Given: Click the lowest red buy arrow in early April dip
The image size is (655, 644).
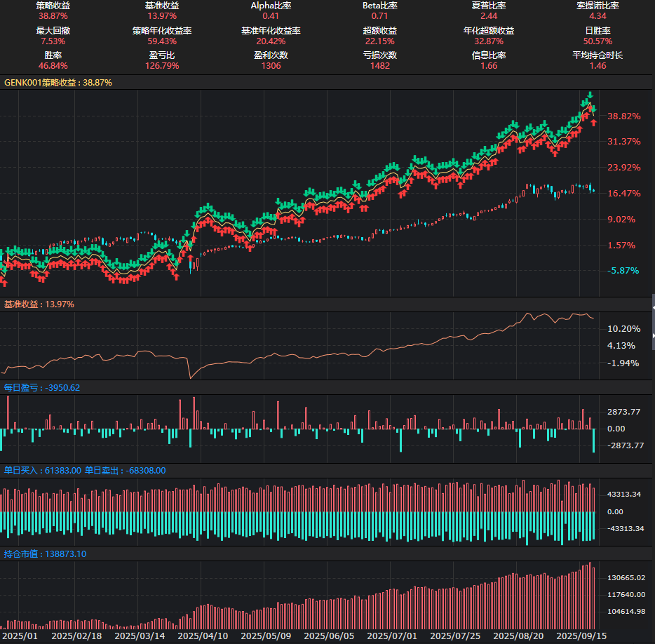Looking at the screenshot, I should pyautogui.click(x=176, y=276).
